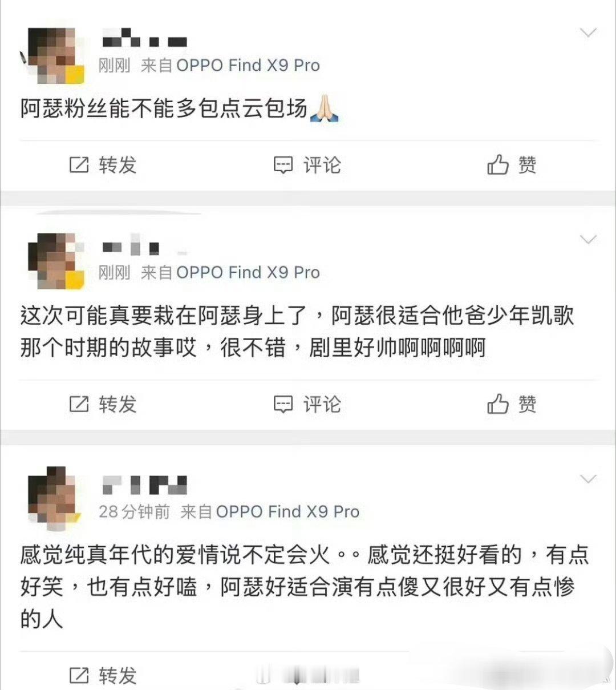Click comment icon on 阿瑟粉丝 post
Image resolution: width=616 pixels, height=690 pixels.
pos(283,166)
